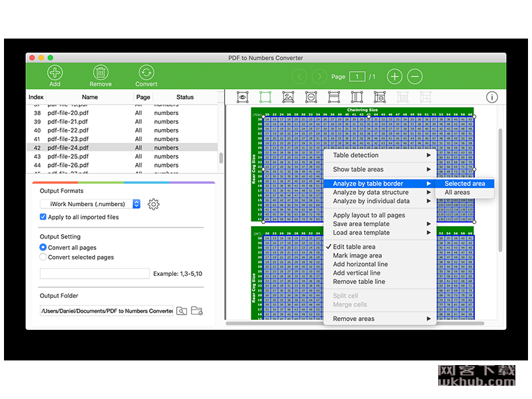Select the green edit table area tool
The width and height of the screenshot is (532, 399).
pyautogui.click(x=265, y=97)
